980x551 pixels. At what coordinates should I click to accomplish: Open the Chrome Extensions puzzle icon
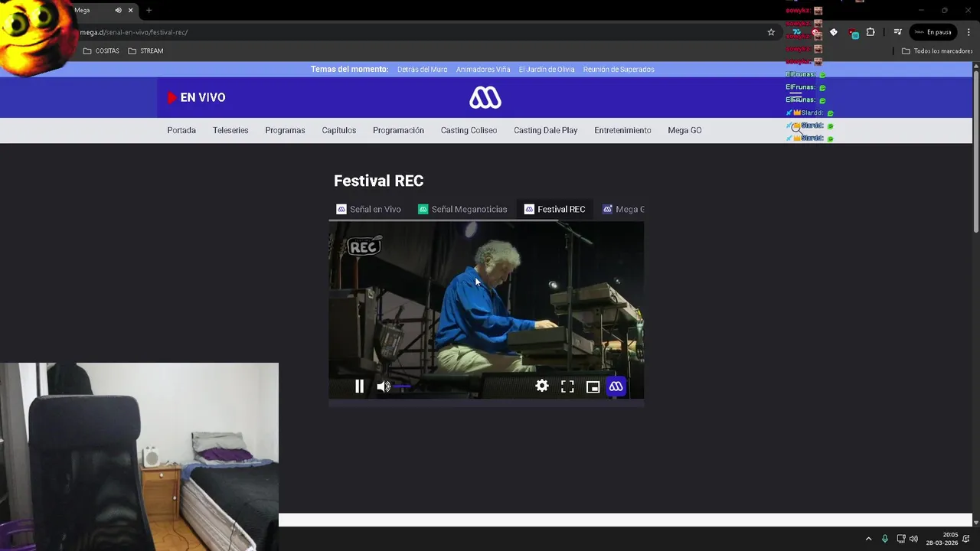(871, 32)
